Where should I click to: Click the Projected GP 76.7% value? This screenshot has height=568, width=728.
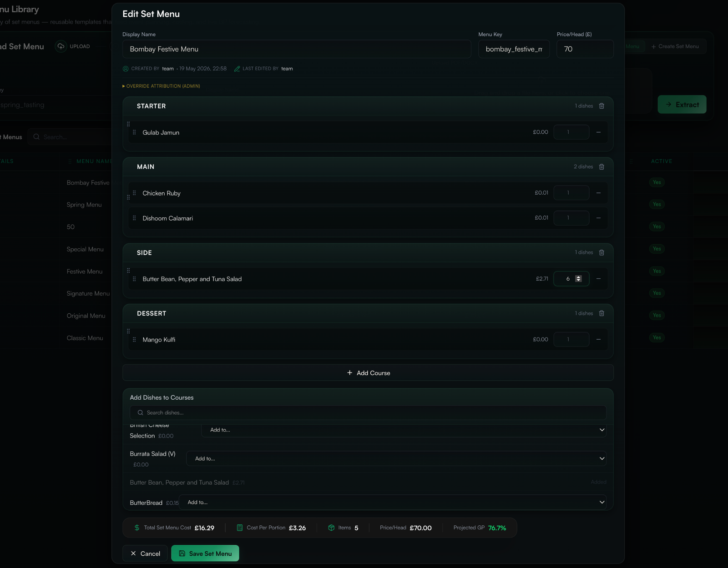tap(497, 528)
